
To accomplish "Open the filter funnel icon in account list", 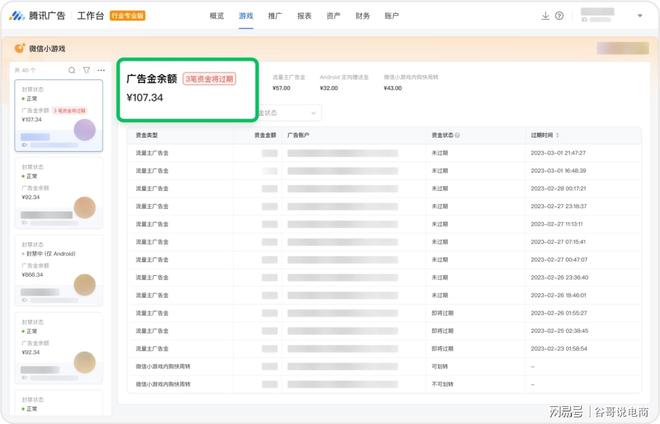I will [87, 70].
